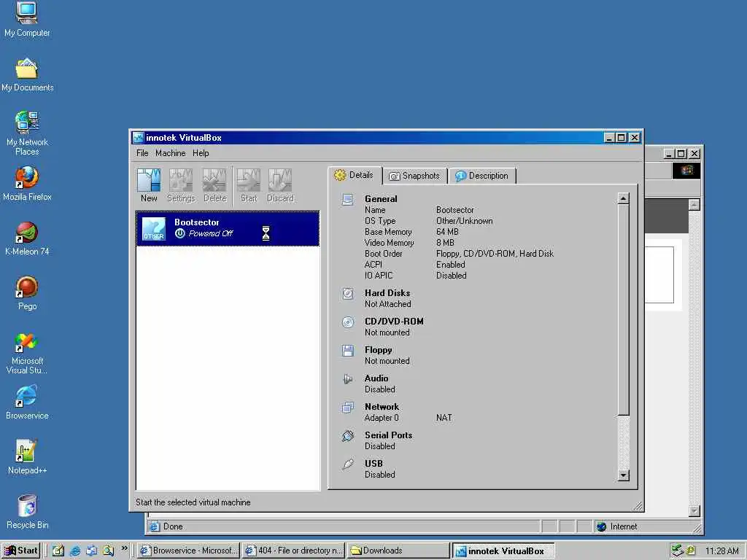Open the Machine menu
The image size is (747, 560).
pos(170,153)
